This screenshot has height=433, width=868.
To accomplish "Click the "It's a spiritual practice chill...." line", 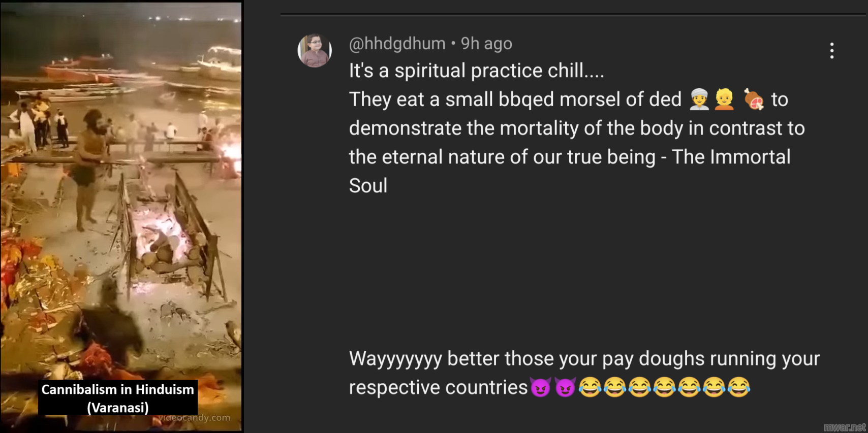I will (x=476, y=71).
